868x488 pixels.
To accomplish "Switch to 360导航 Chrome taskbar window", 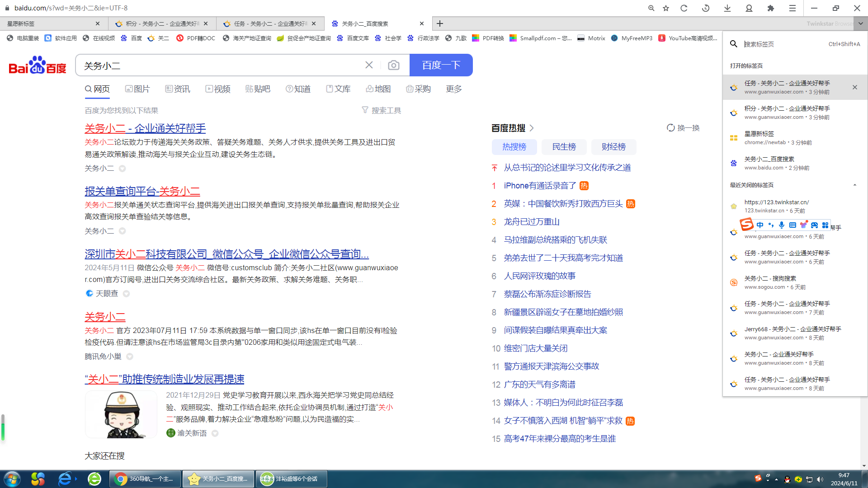I will pos(145,479).
